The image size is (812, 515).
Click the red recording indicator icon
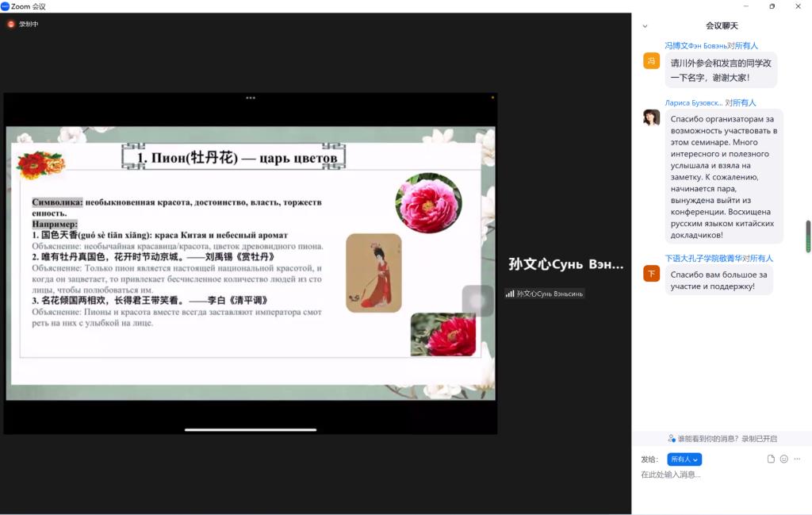click(11, 24)
